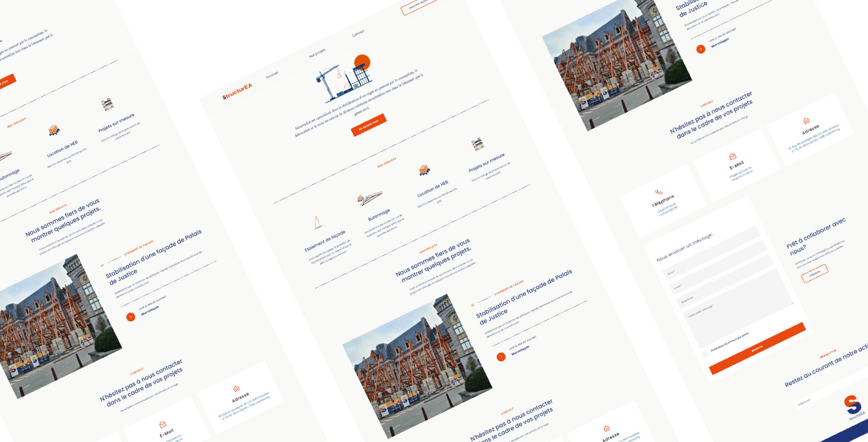Tick the 'Préférence de contact par email' checkbox
This screenshot has width=868, height=442.
click(705, 354)
